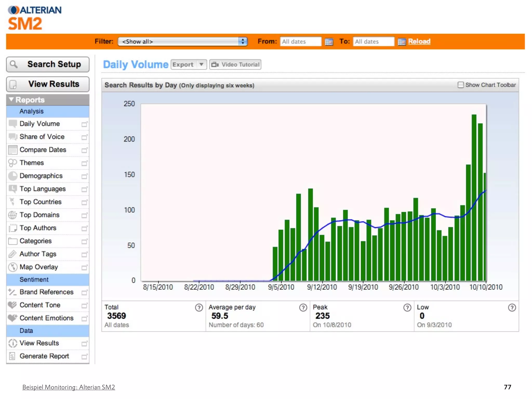Enable Show Chart Toolbar checkbox

[x=461, y=85]
